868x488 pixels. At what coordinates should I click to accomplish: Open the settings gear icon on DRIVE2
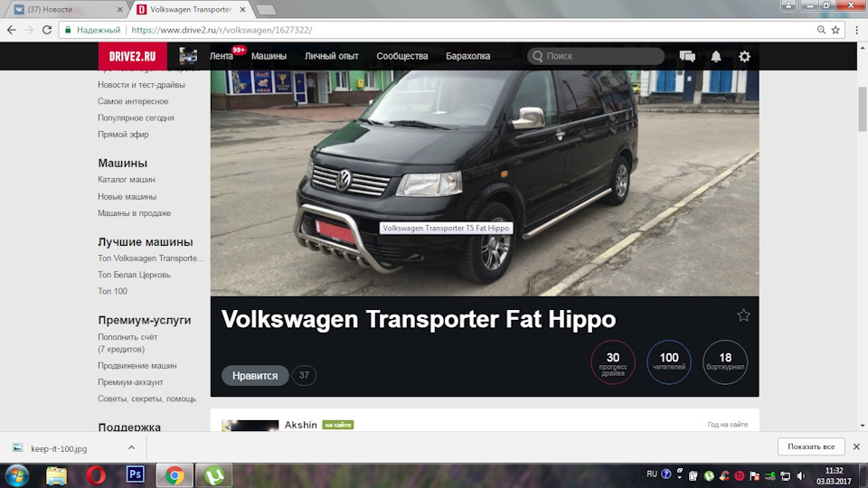click(x=744, y=56)
